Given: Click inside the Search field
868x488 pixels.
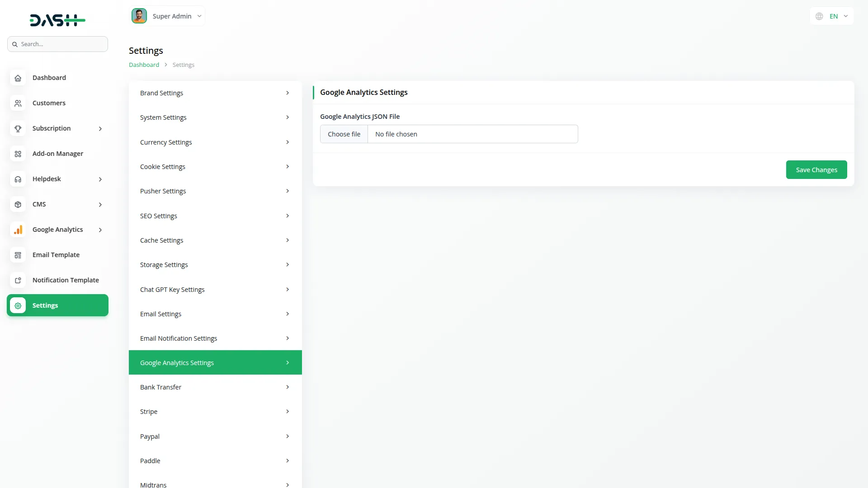Looking at the screenshot, I should [57, 44].
